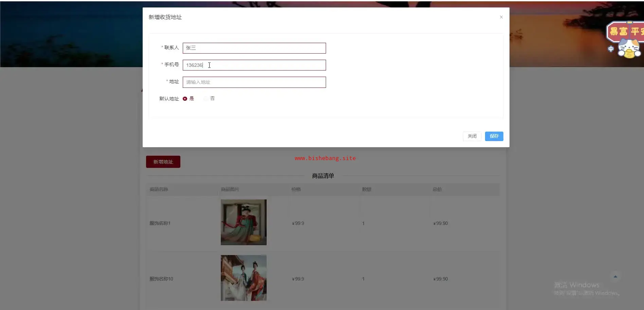
Task: Open product image for 服饰名称1
Action: (x=244, y=222)
